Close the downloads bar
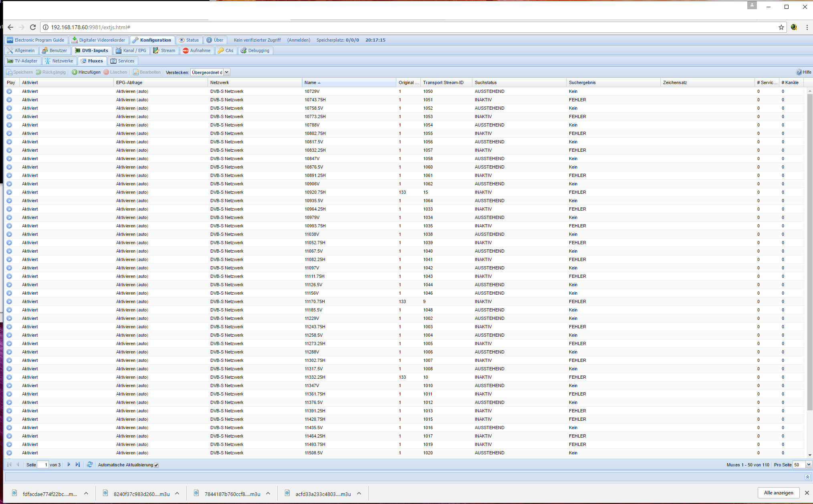Viewport: 813px width, 504px height. pyautogui.click(x=807, y=493)
